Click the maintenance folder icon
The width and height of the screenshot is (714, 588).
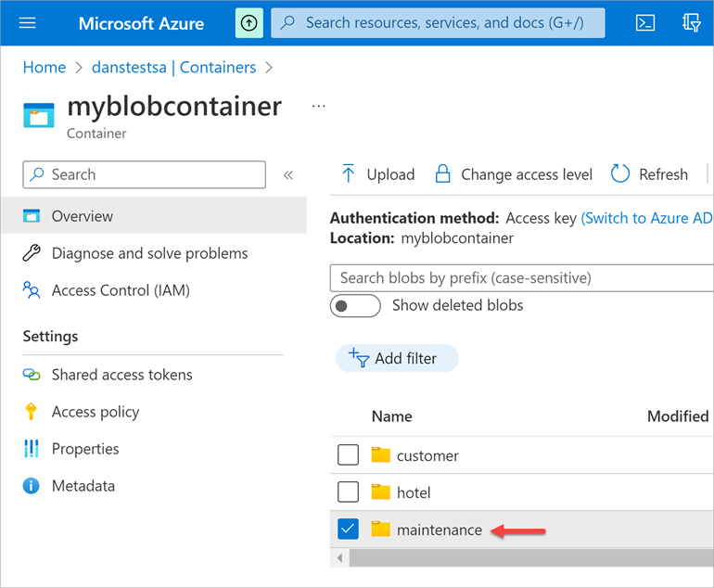[x=381, y=529]
